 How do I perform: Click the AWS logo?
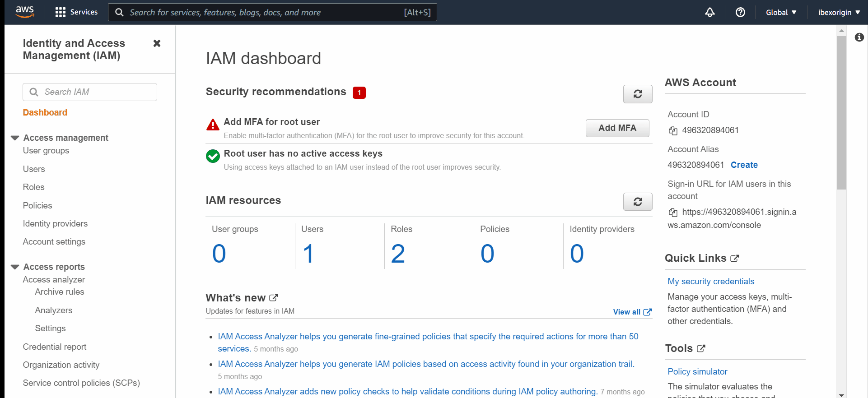(x=25, y=12)
